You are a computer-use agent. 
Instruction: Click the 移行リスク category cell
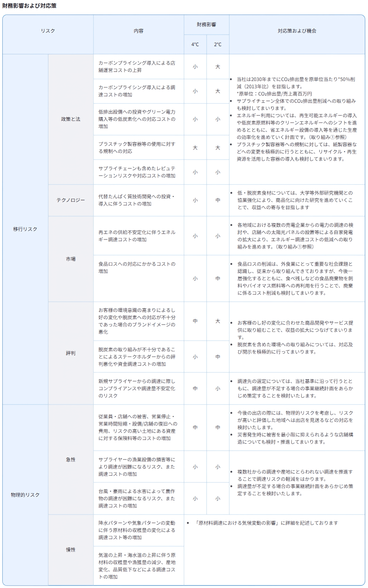[25, 229]
